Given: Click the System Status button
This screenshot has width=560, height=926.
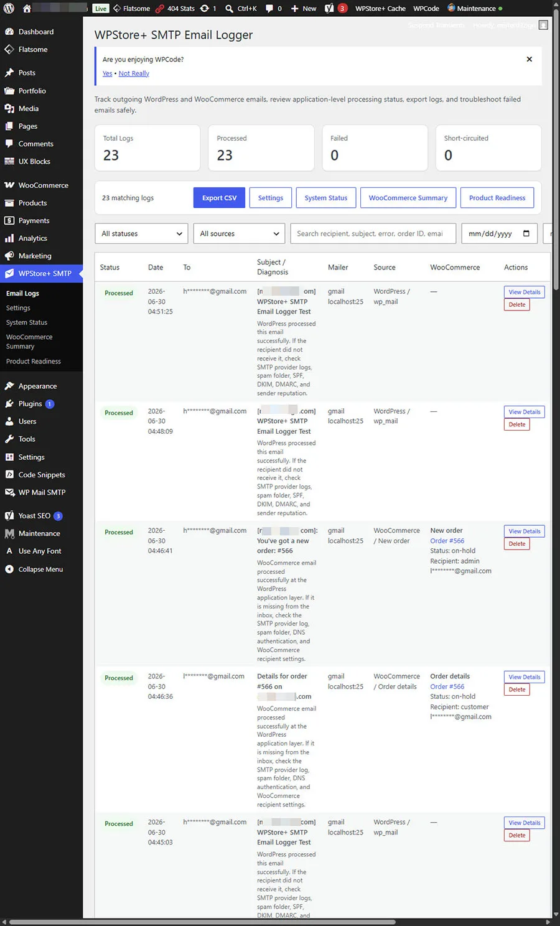Looking at the screenshot, I should pyautogui.click(x=326, y=198).
